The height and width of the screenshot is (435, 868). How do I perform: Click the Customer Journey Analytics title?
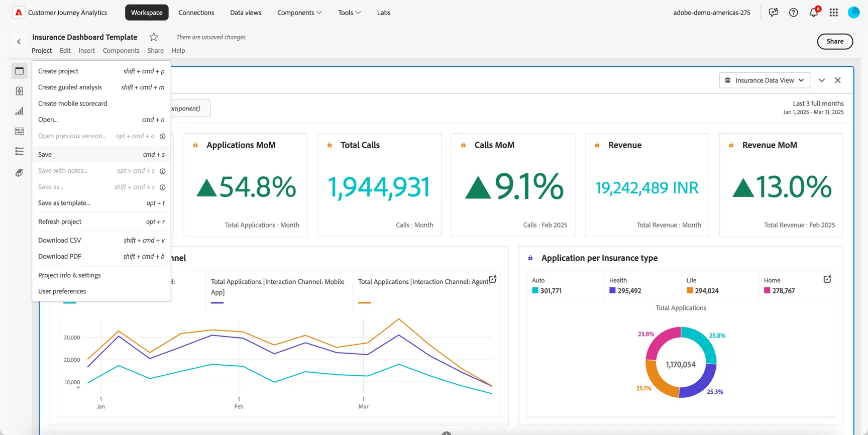coord(68,13)
